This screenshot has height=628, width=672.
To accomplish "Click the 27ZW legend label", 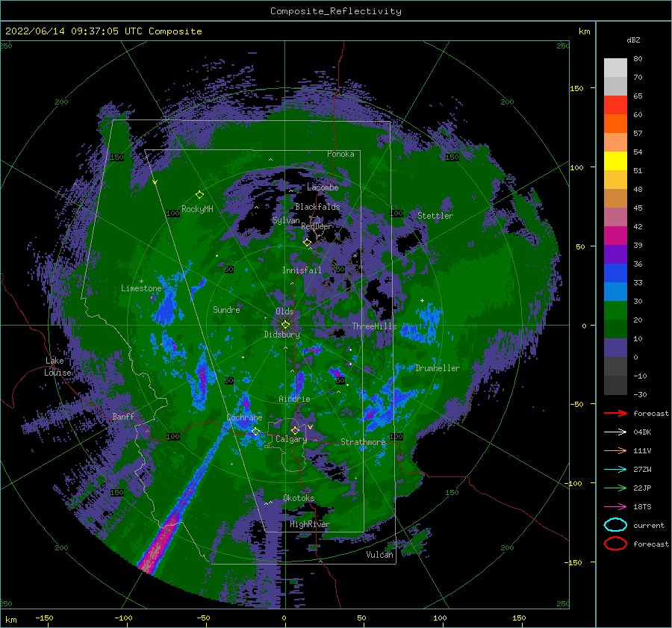I will [642, 470].
